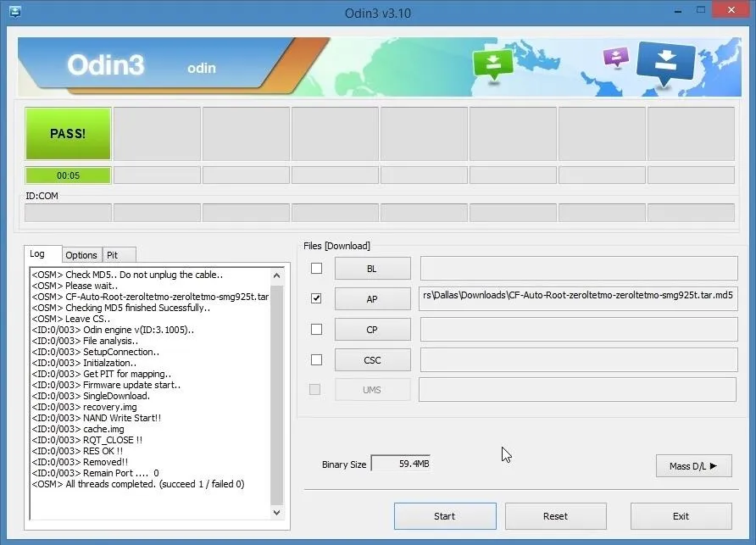
Task: Click the AP file path field
Action: point(579,299)
